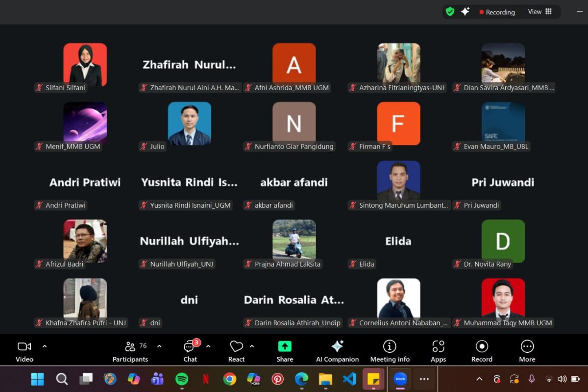This screenshot has width=588, height=392.
Task: Expand the React options arrow
Action: click(x=252, y=346)
